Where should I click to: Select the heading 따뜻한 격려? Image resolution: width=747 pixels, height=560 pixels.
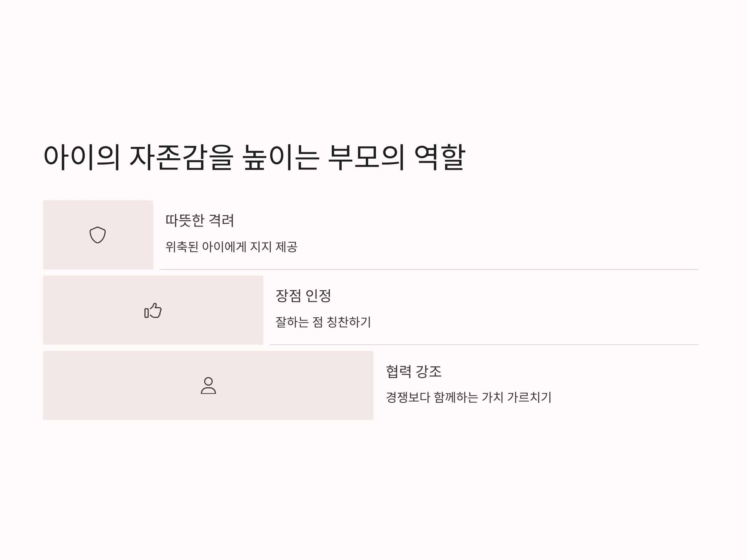[x=200, y=220]
